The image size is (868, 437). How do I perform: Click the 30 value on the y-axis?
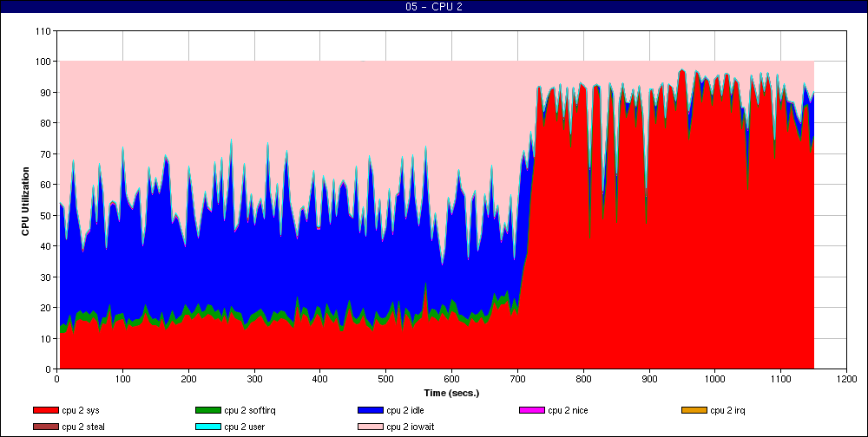(46, 277)
